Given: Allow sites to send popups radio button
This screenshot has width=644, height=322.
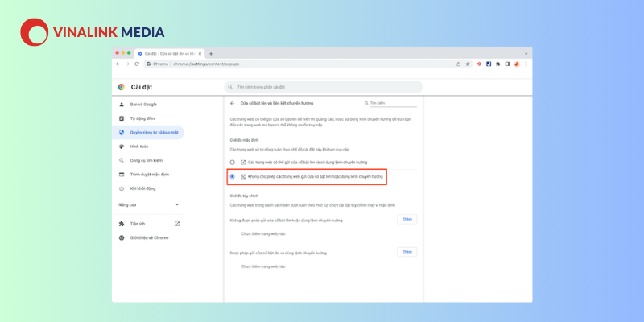Looking at the screenshot, I should tap(233, 163).
